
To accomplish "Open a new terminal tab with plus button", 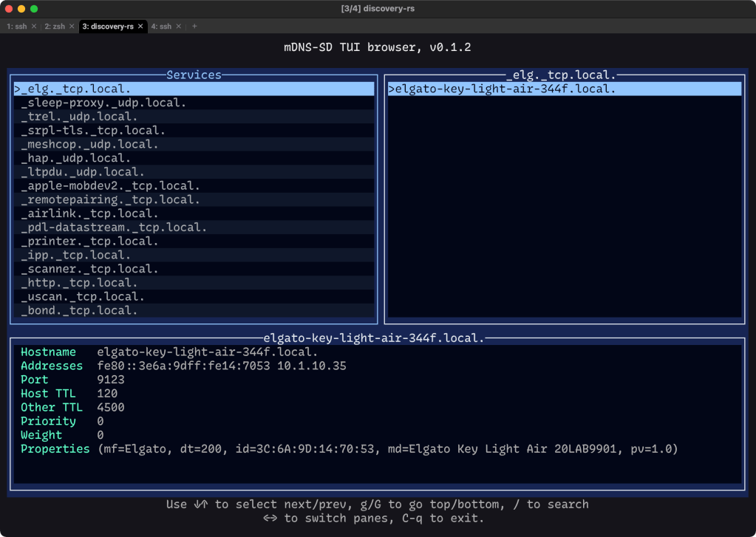I will pyautogui.click(x=195, y=27).
